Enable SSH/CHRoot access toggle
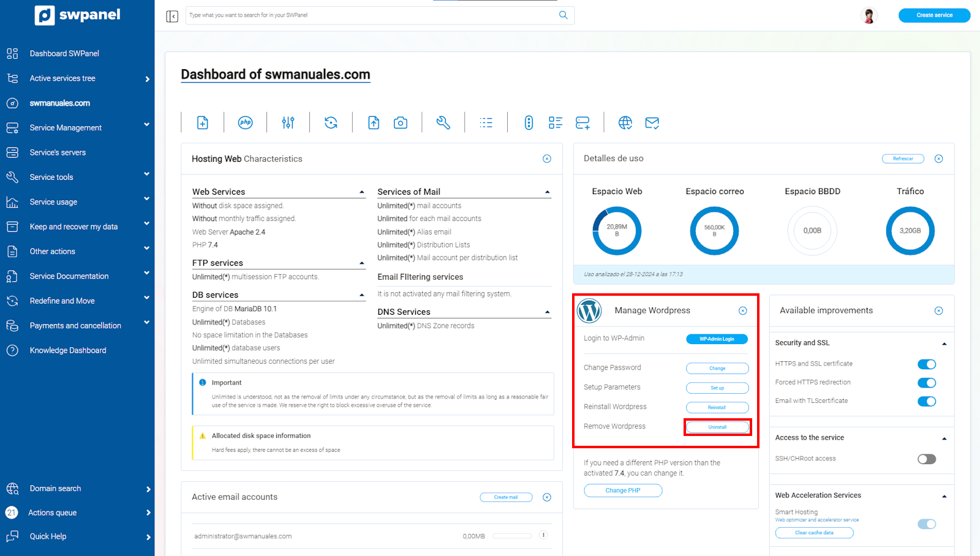This screenshot has width=980, height=556. (927, 459)
